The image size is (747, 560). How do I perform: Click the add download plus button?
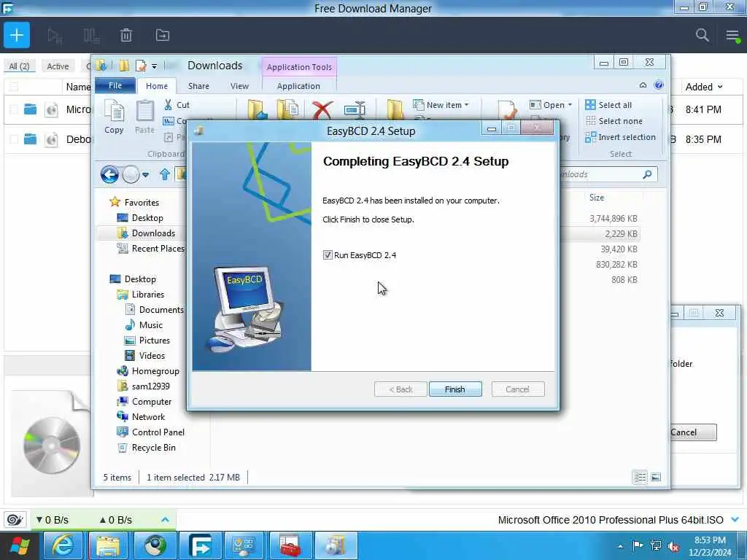click(17, 35)
